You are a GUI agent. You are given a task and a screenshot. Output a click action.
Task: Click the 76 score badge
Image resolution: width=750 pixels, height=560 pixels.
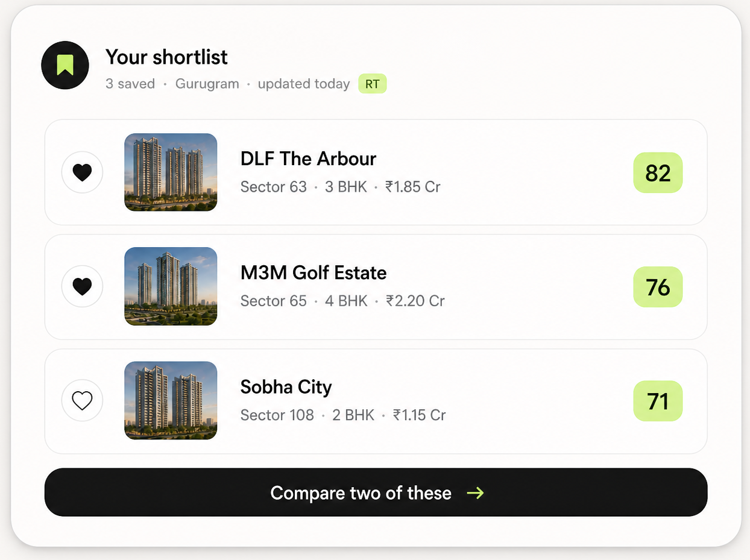click(x=658, y=287)
